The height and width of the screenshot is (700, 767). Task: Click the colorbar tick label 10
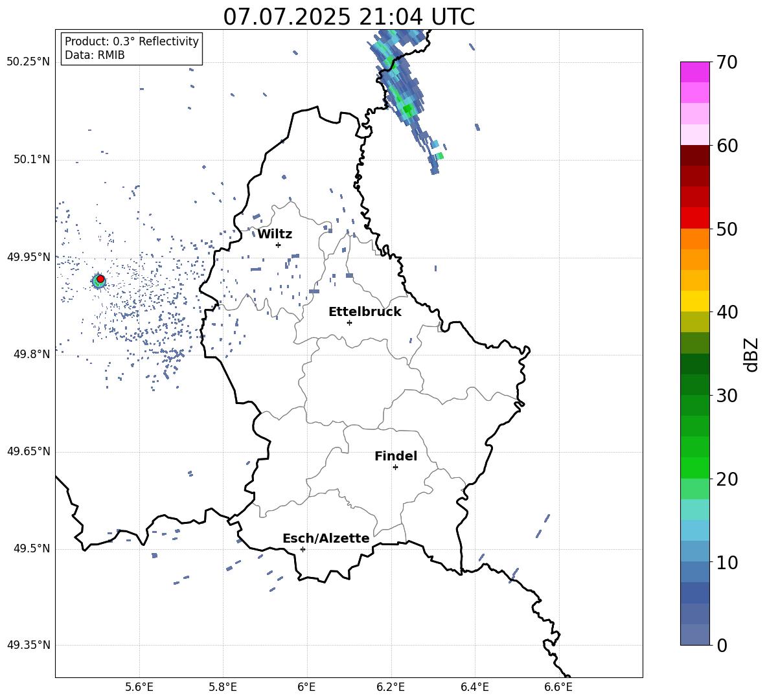[727, 562]
